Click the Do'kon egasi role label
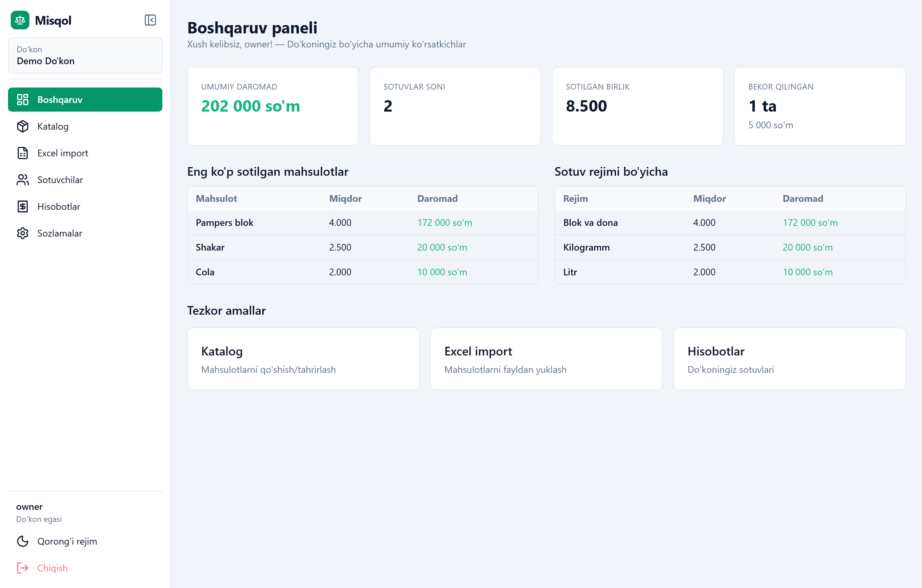922x588 pixels. coord(39,519)
